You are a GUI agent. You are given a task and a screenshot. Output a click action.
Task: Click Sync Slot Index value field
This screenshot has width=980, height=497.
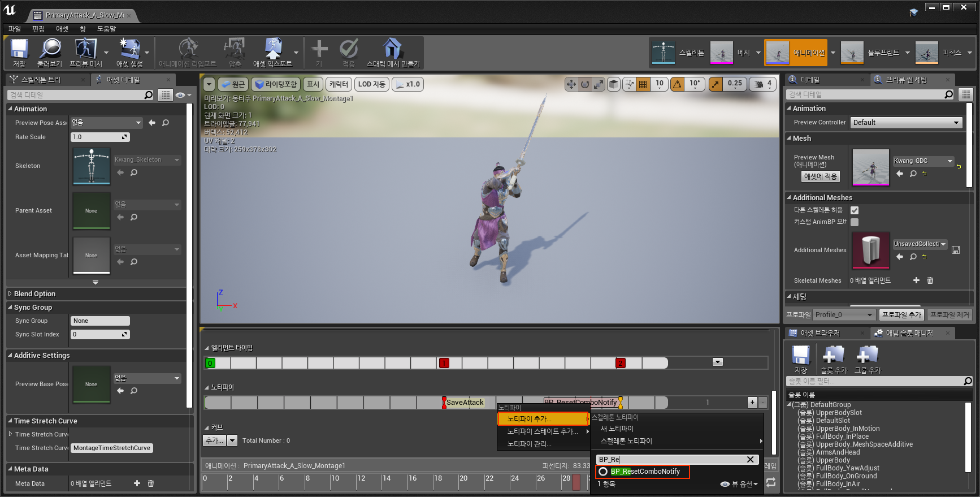coord(100,335)
